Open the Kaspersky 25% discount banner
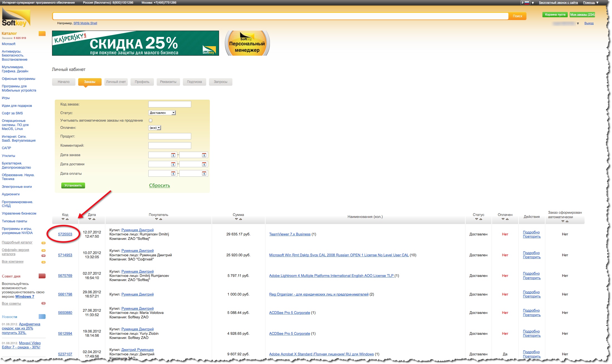 tap(135, 43)
